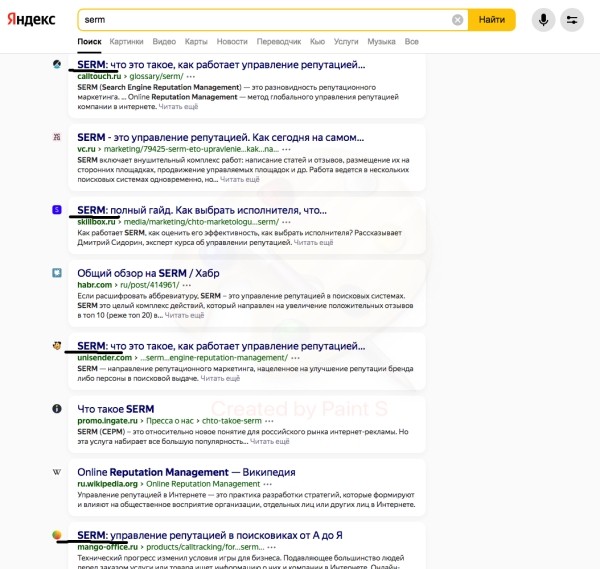Open the Переводчик tab
The height and width of the screenshot is (569, 600).
[279, 42]
